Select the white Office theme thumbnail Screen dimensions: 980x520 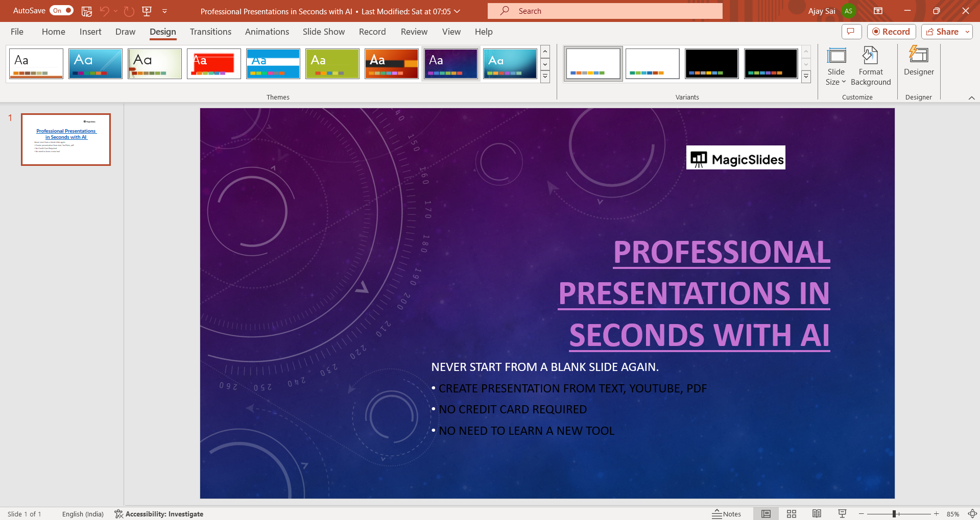36,64
